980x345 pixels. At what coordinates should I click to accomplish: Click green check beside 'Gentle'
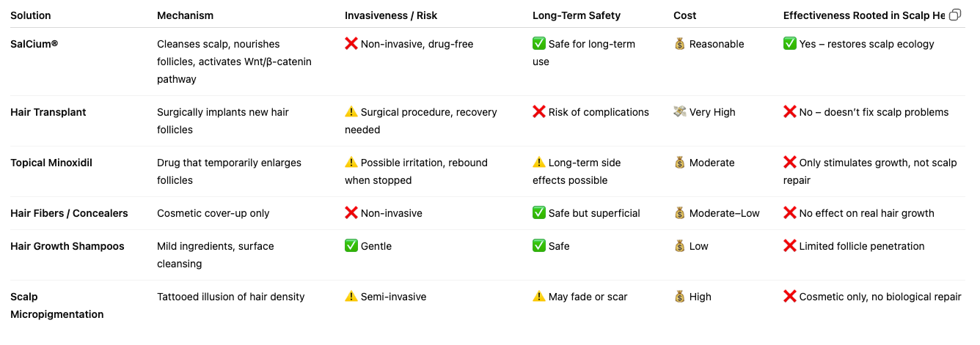point(351,246)
